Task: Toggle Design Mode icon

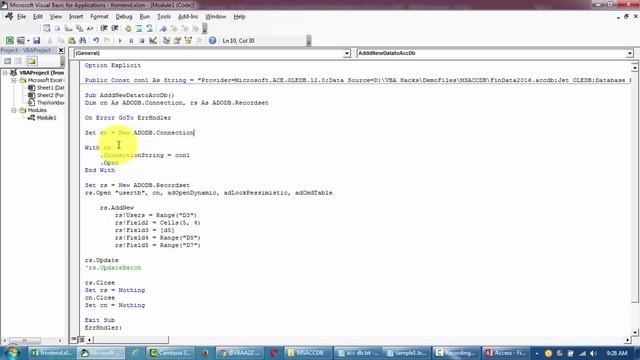Action: tap(153, 40)
